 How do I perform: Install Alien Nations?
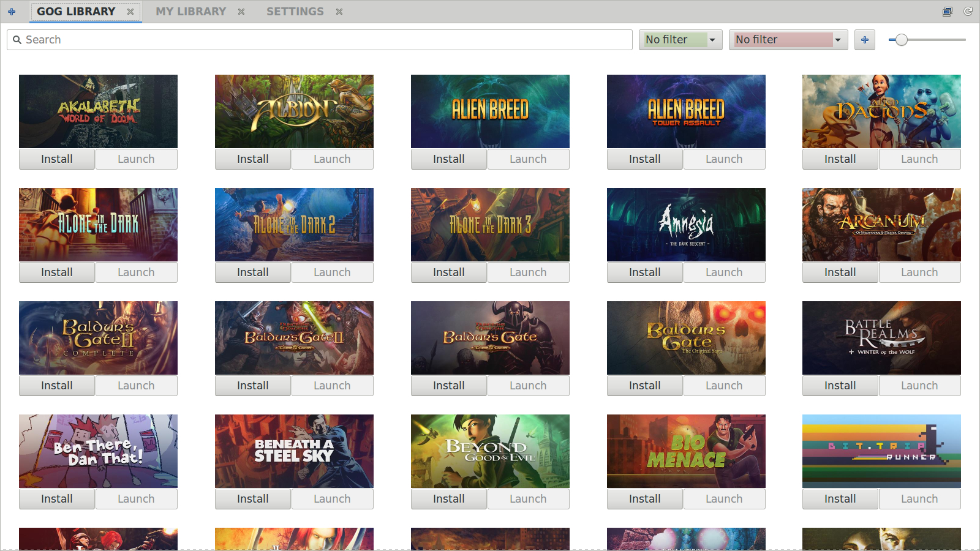840,159
